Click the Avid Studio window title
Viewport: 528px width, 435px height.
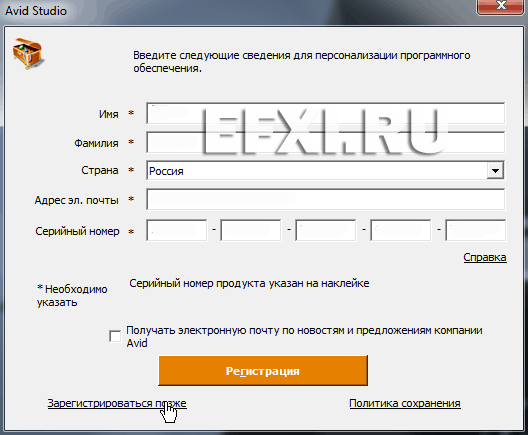coord(36,11)
